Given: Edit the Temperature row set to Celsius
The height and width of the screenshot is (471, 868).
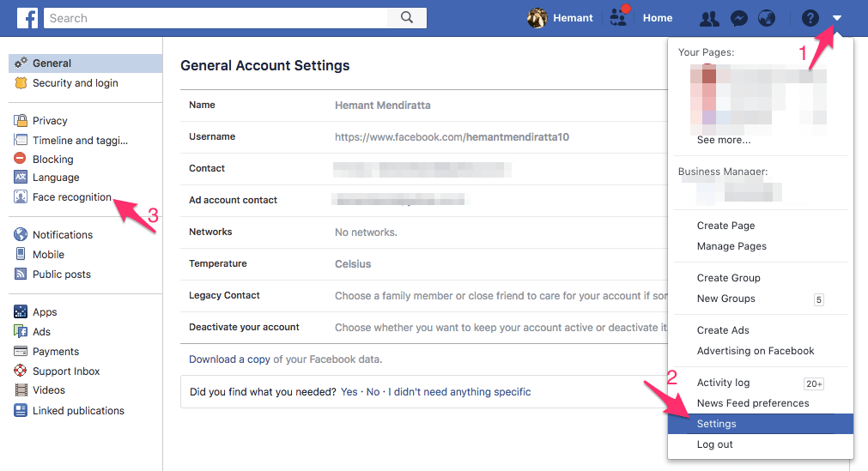Looking at the screenshot, I should coord(424,264).
